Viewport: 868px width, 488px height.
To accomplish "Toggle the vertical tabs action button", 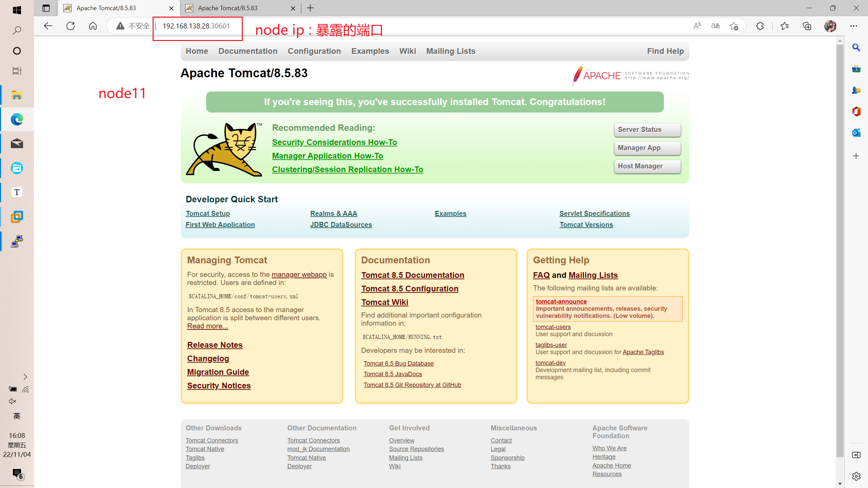I will point(46,8).
